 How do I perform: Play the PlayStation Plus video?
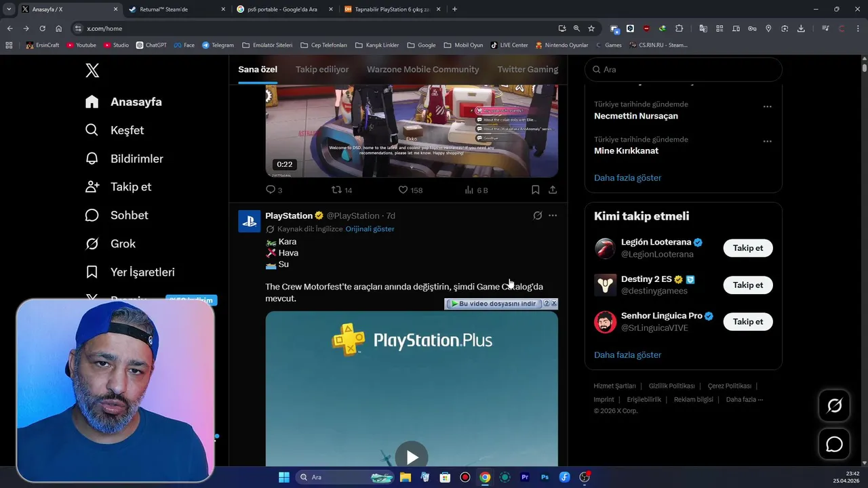point(412,456)
